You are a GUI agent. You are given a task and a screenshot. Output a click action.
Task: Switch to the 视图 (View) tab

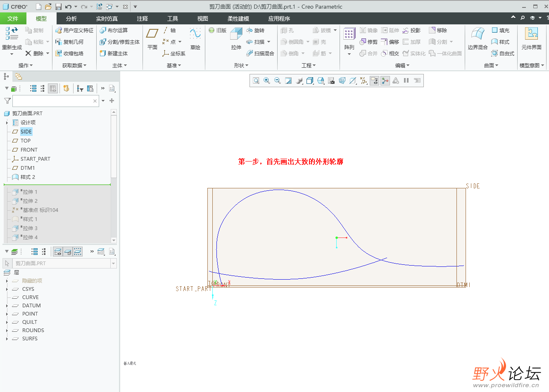(203, 19)
